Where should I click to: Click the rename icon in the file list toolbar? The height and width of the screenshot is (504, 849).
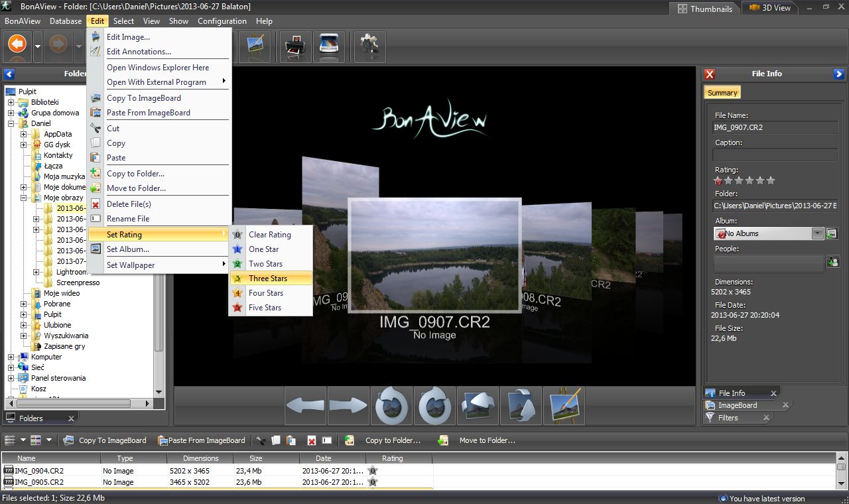click(327, 440)
